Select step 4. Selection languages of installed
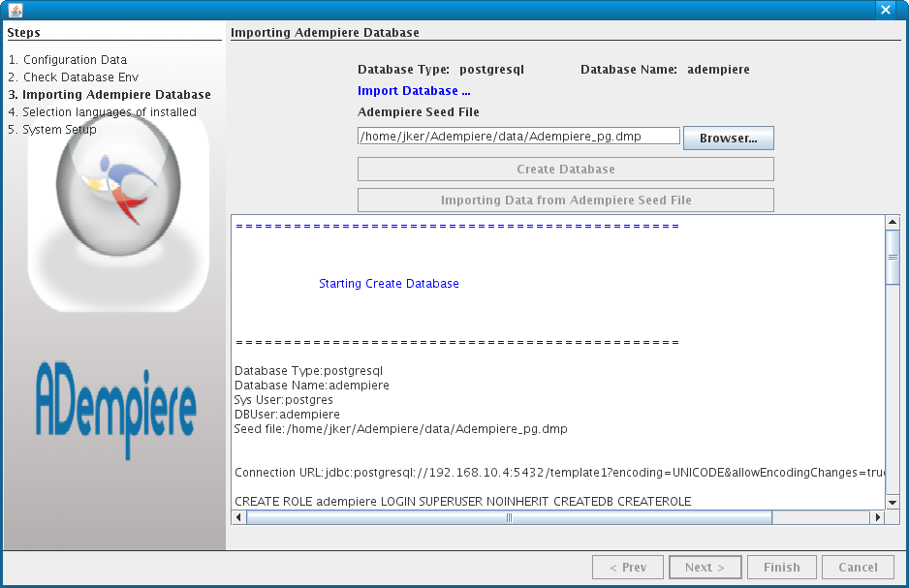Image resolution: width=909 pixels, height=588 pixels. point(102,111)
